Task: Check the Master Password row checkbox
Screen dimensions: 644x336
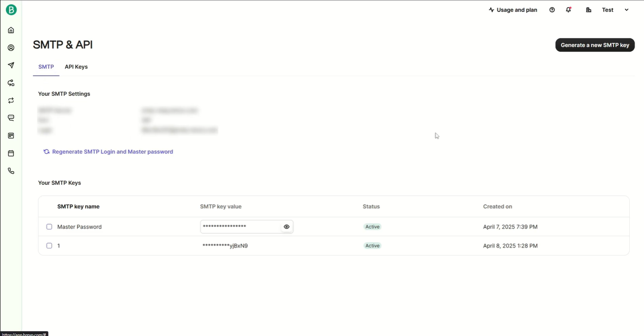Action: click(49, 227)
